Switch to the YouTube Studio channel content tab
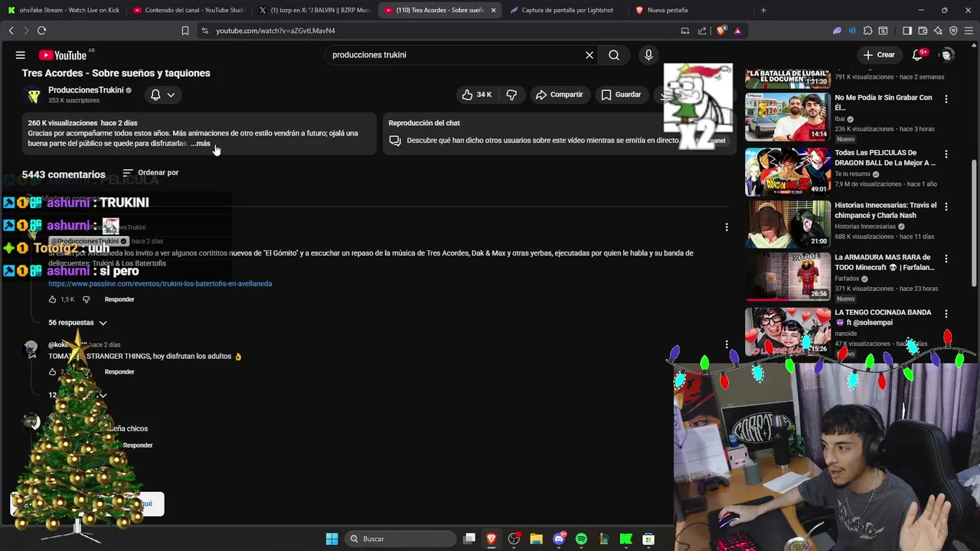 pyautogui.click(x=188, y=10)
